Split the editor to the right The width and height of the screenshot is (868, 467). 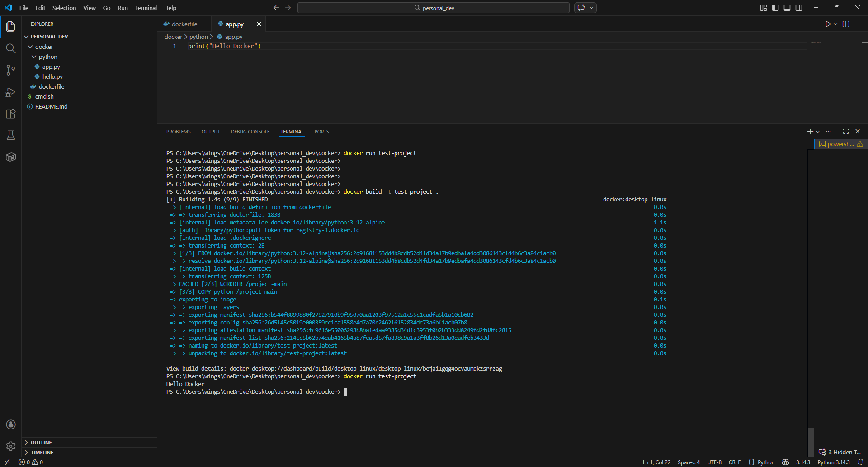(846, 24)
